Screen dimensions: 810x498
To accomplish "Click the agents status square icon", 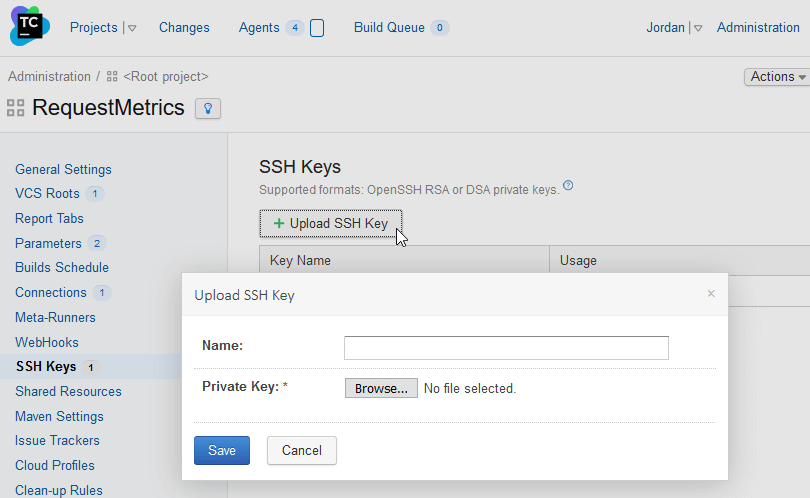I will click(x=317, y=28).
